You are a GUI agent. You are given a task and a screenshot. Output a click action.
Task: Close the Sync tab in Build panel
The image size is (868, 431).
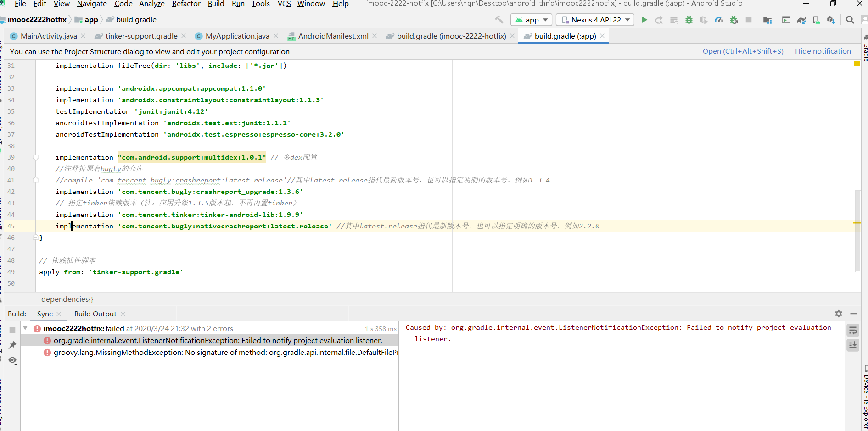(59, 314)
